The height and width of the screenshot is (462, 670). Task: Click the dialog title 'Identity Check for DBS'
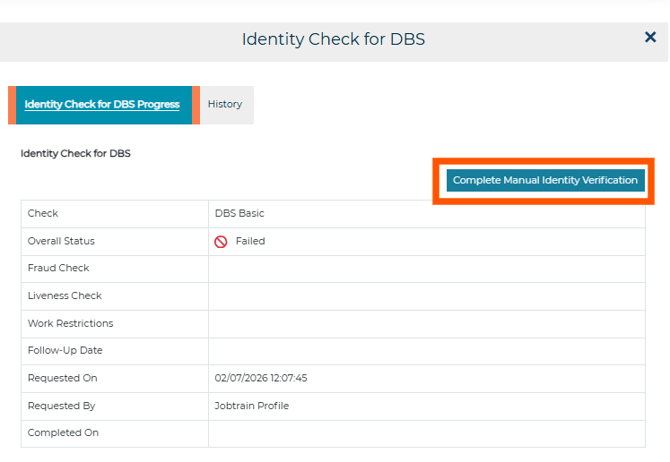pos(333,39)
